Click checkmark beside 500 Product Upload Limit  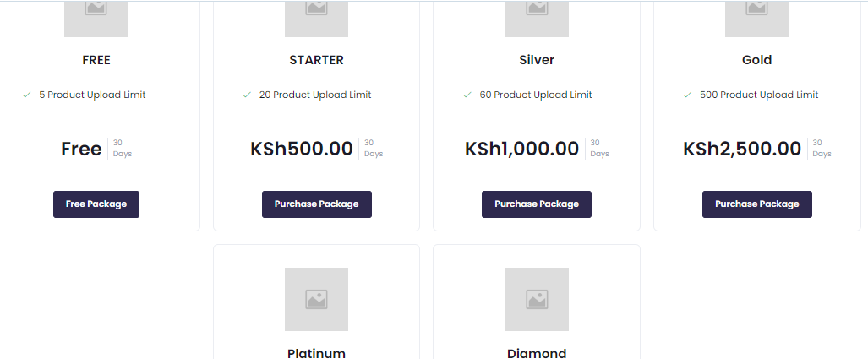pos(688,95)
